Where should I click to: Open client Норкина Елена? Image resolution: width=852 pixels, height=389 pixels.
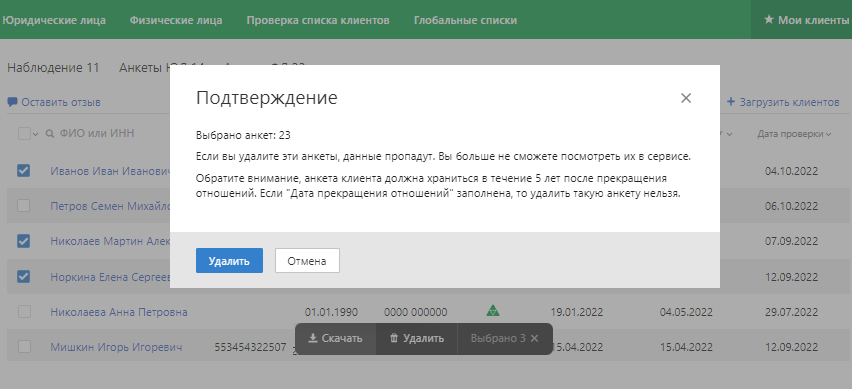click(x=110, y=277)
